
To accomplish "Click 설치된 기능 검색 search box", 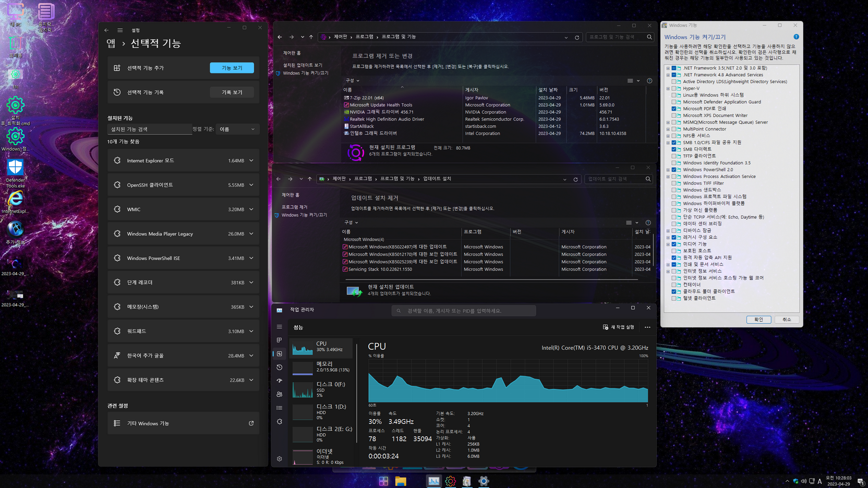I will (149, 129).
